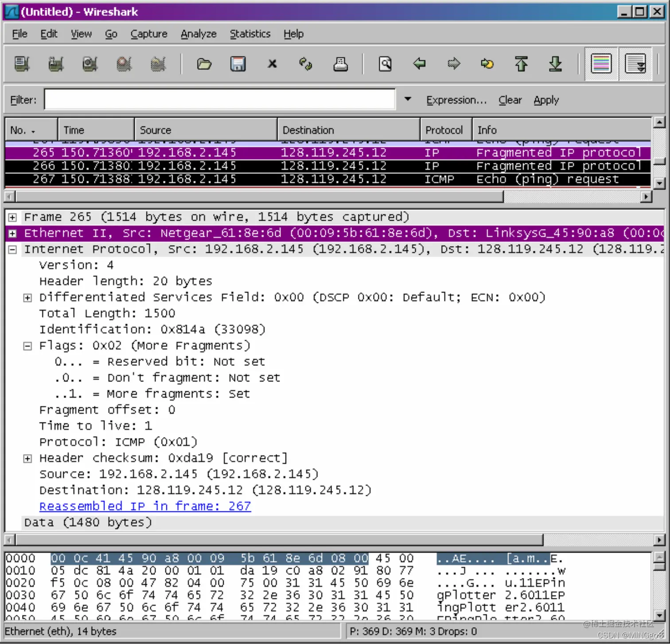The height and width of the screenshot is (644, 670).
Task: Go forward in packet history arrow
Action: (453, 64)
